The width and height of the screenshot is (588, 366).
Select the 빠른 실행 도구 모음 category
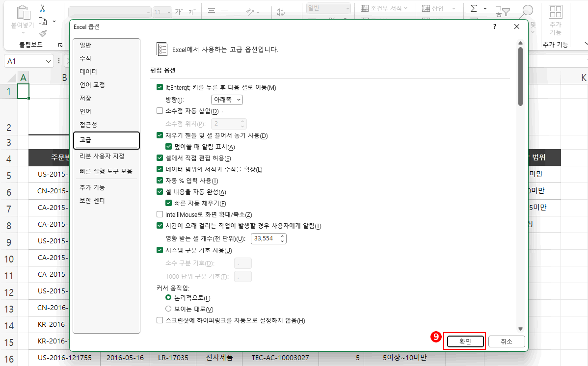pos(107,171)
